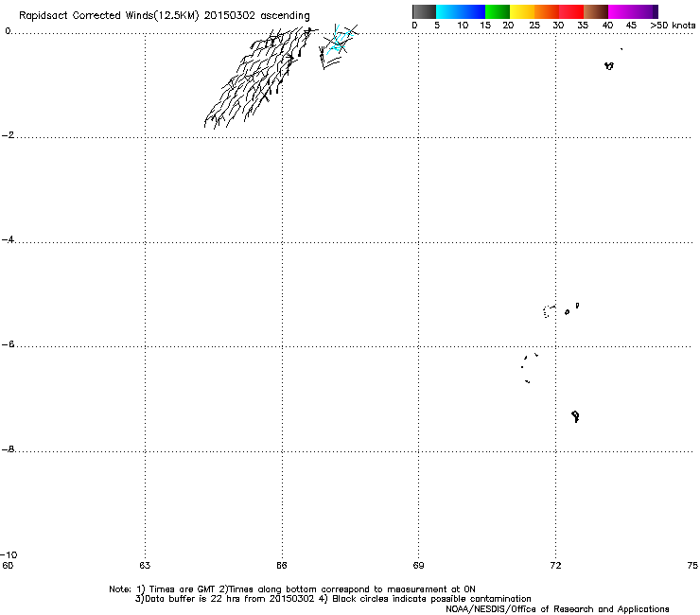Click the '69' longitude axis label
The height and width of the screenshot is (615, 700).
(418, 566)
